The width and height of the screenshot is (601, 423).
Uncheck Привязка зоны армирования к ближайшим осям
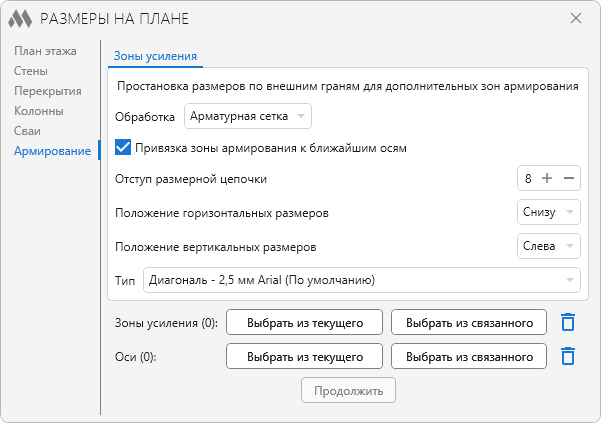pyautogui.click(x=123, y=148)
